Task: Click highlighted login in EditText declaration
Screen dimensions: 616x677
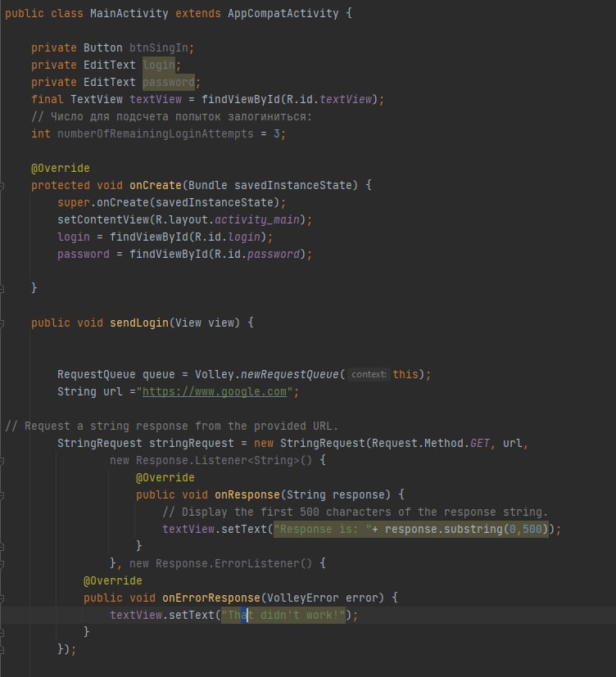Action: click(159, 65)
